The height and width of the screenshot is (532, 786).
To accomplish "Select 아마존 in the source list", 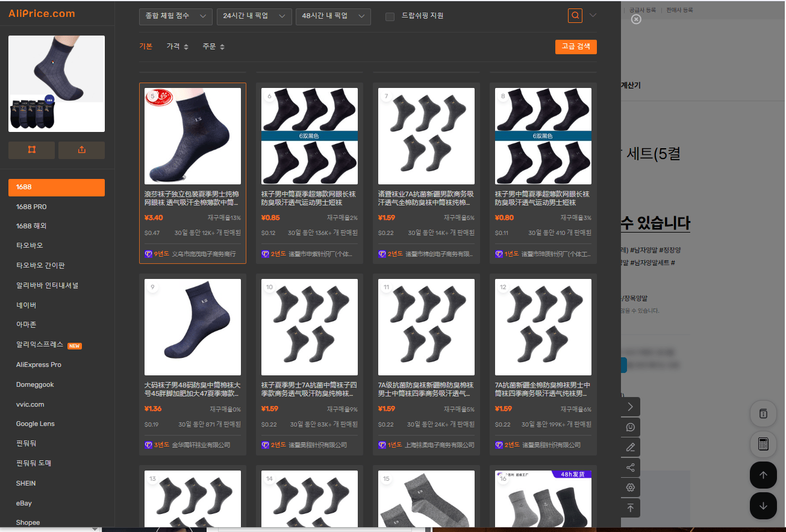I will pos(26,325).
